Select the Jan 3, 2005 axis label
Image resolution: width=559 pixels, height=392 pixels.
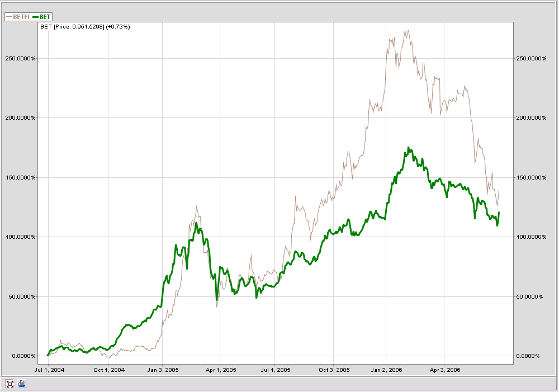coord(163,370)
